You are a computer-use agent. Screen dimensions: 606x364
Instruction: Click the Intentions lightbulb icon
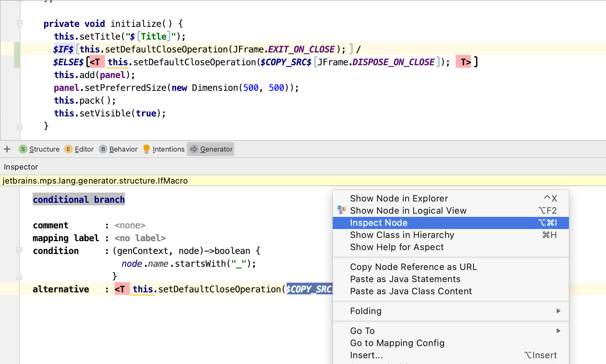147,148
